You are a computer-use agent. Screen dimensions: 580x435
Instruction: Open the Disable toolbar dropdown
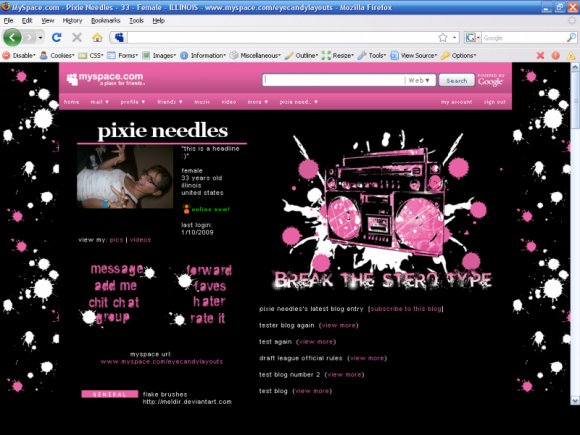[x=19, y=55]
